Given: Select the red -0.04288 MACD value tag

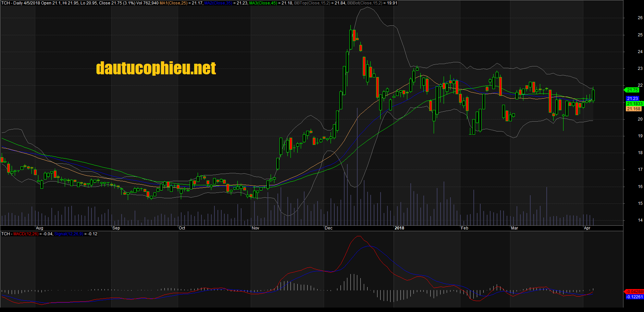Looking at the screenshot, I should point(635,292).
